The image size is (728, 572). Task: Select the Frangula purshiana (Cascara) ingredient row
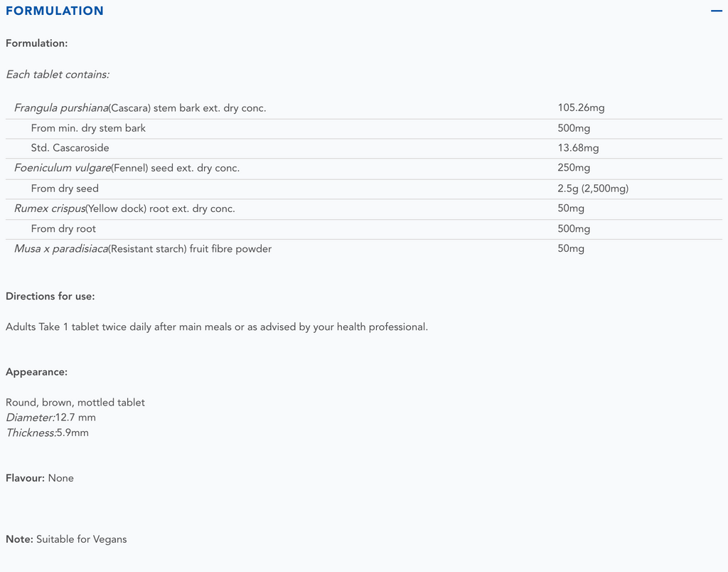[140, 108]
